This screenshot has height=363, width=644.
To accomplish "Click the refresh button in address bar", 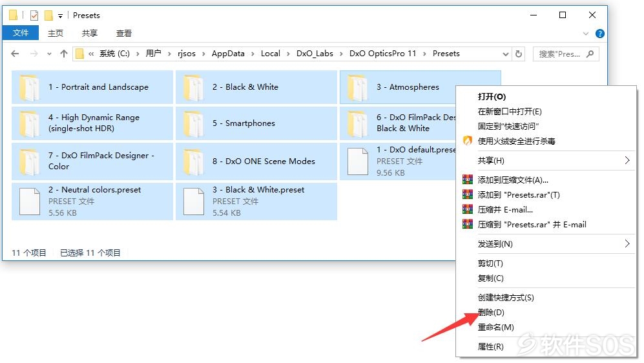I will pos(519,54).
